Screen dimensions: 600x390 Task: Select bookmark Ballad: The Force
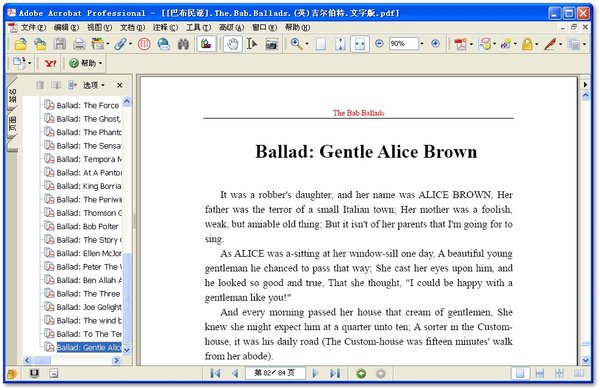pos(88,105)
